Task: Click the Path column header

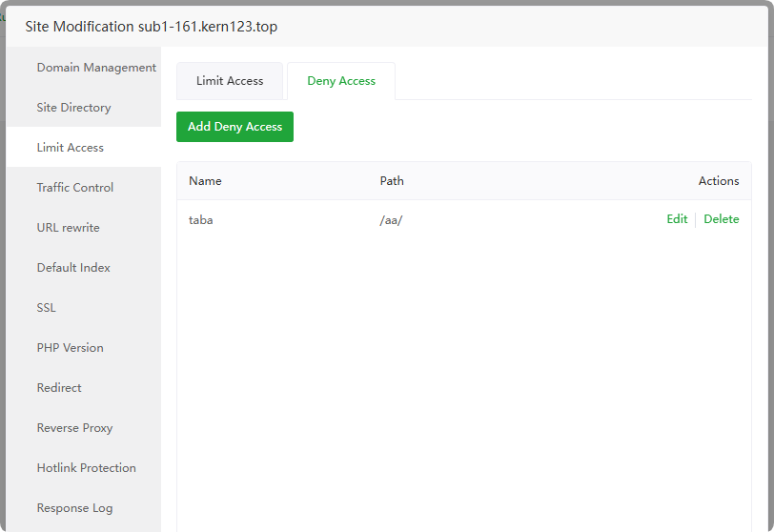Action: 392,180
